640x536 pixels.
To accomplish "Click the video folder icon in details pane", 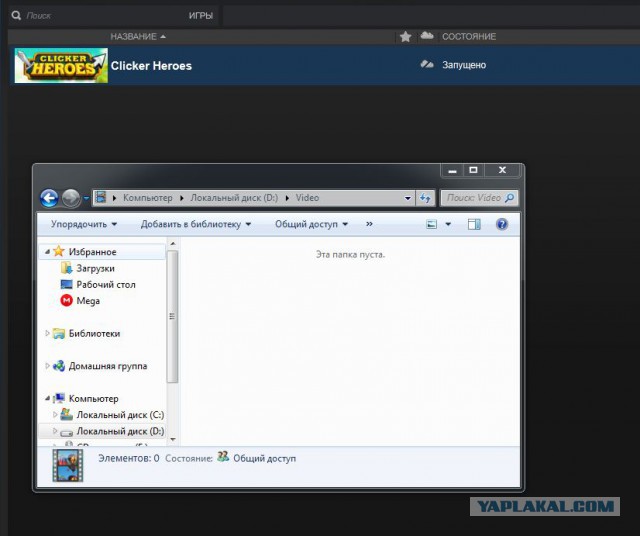I will (68, 465).
